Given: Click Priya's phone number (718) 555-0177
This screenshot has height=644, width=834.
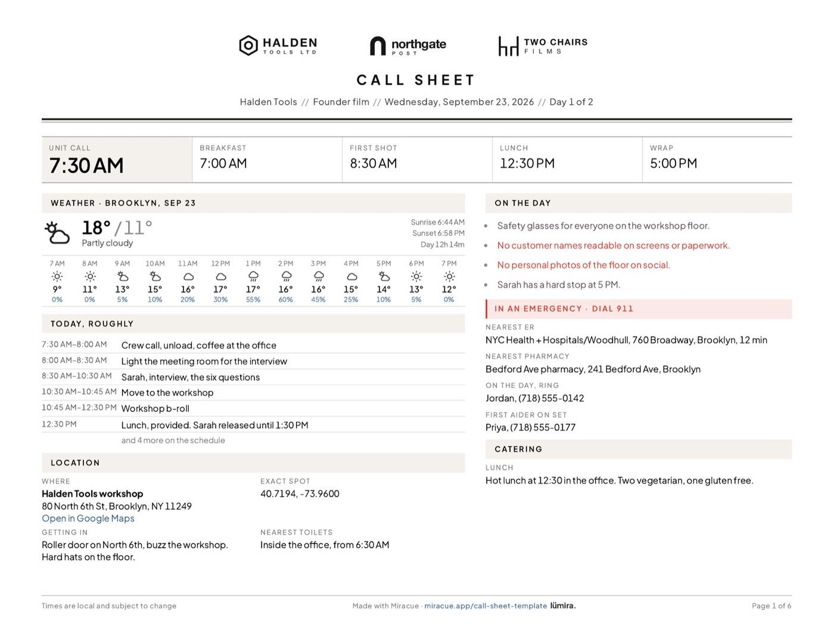Looking at the screenshot, I should pyautogui.click(x=543, y=427).
